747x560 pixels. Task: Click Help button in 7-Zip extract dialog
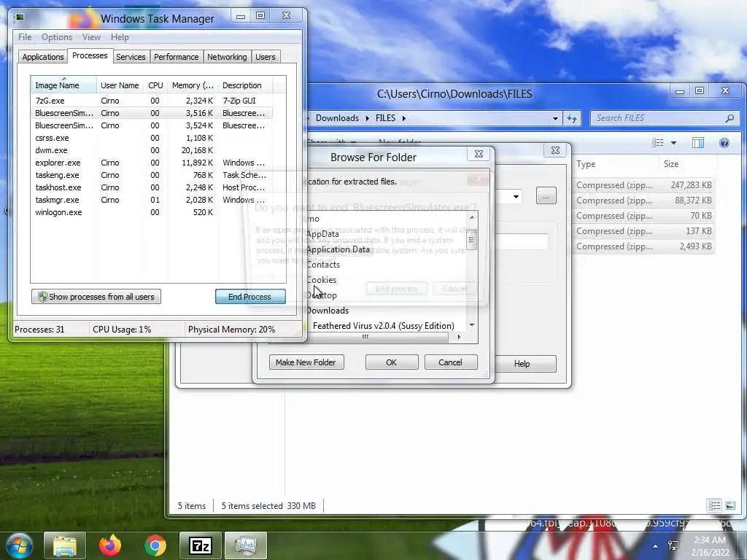coord(525,364)
